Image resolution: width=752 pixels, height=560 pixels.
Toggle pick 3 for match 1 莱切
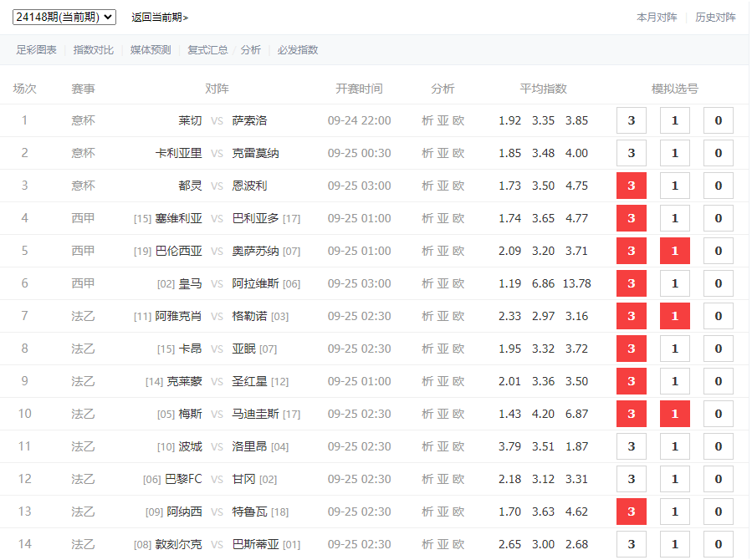632,120
